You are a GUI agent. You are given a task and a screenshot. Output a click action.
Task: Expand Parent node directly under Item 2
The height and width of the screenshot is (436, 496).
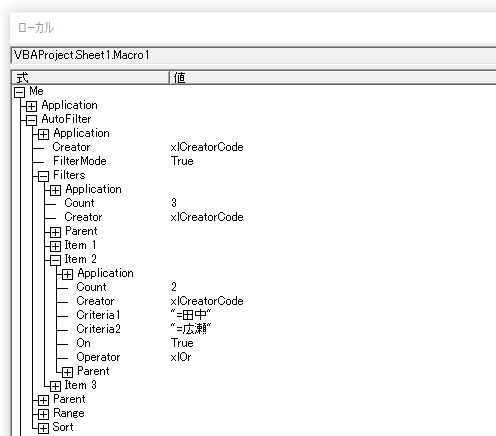pos(67,372)
